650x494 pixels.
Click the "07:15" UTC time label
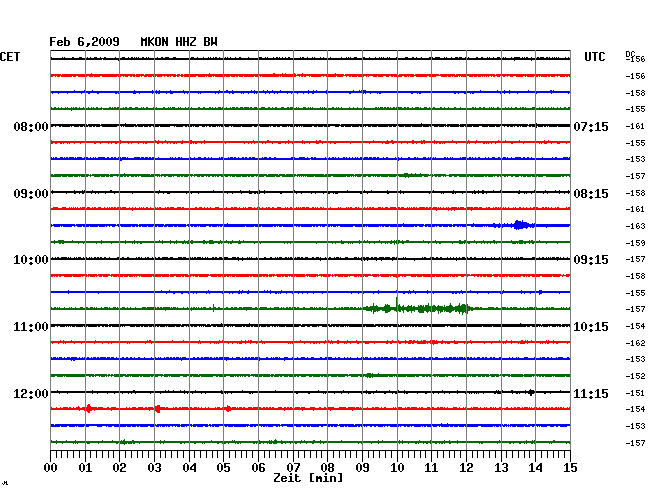(x=591, y=126)
